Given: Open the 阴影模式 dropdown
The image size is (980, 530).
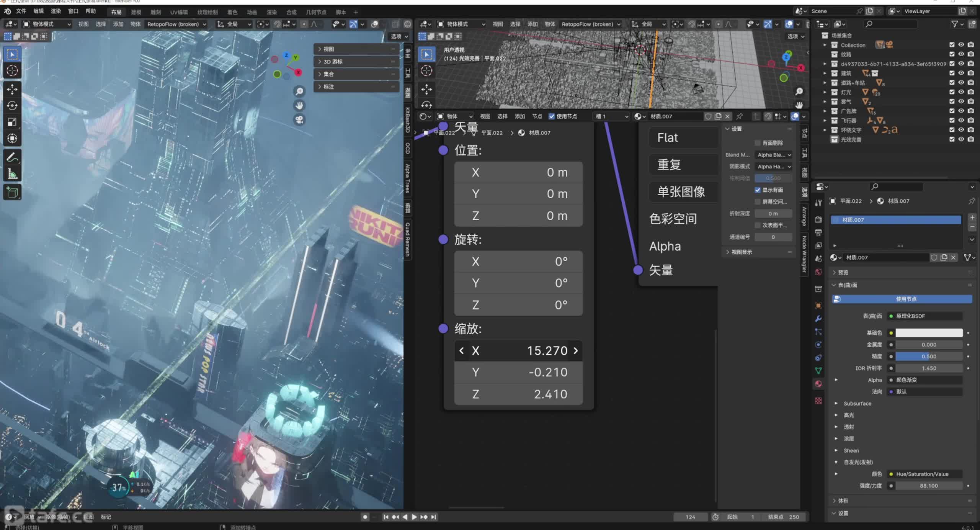Looking at the screenshot, I should tap(773, 167).
